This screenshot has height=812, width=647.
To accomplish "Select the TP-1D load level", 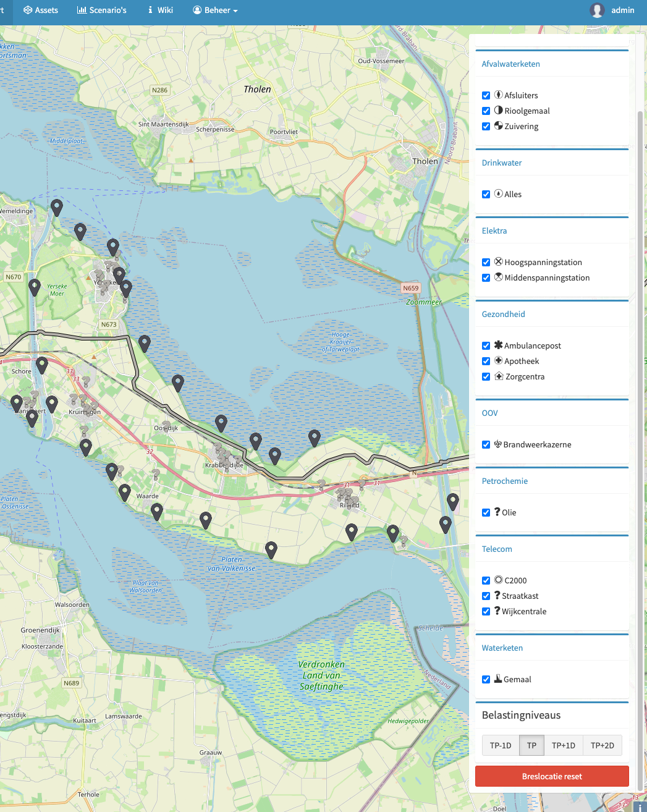I will click(501, 745).
